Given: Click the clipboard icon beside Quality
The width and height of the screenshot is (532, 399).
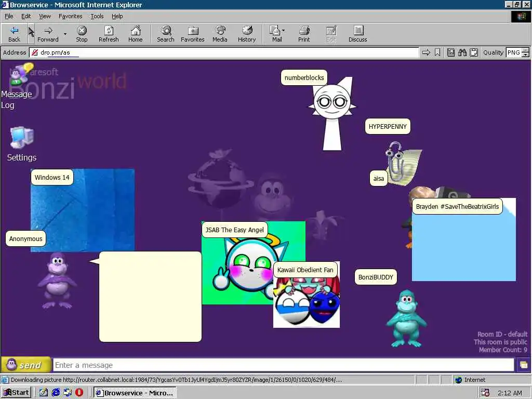Looking at the screenshot, I should point(474,52).
